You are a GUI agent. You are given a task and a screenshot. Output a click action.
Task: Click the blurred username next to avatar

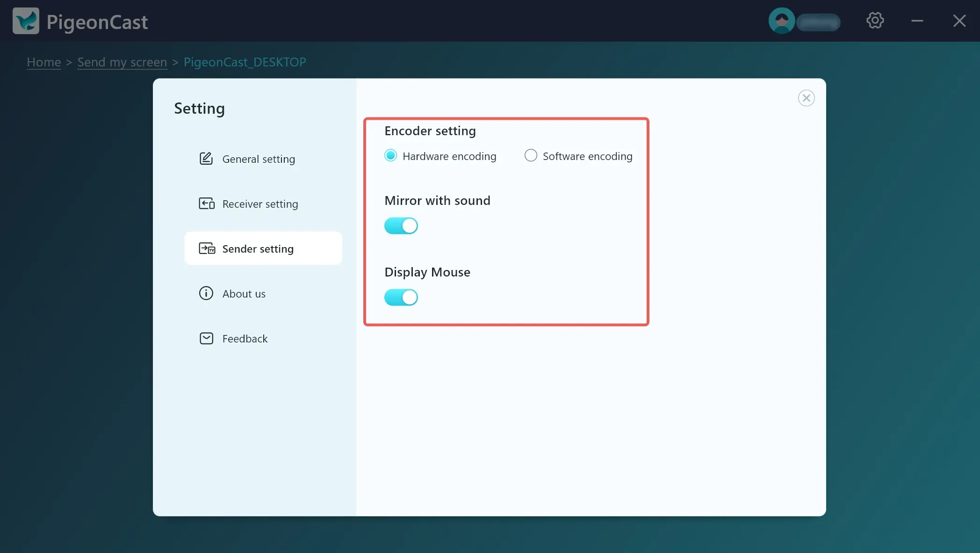pyautogui.click(x=818, y=22)
